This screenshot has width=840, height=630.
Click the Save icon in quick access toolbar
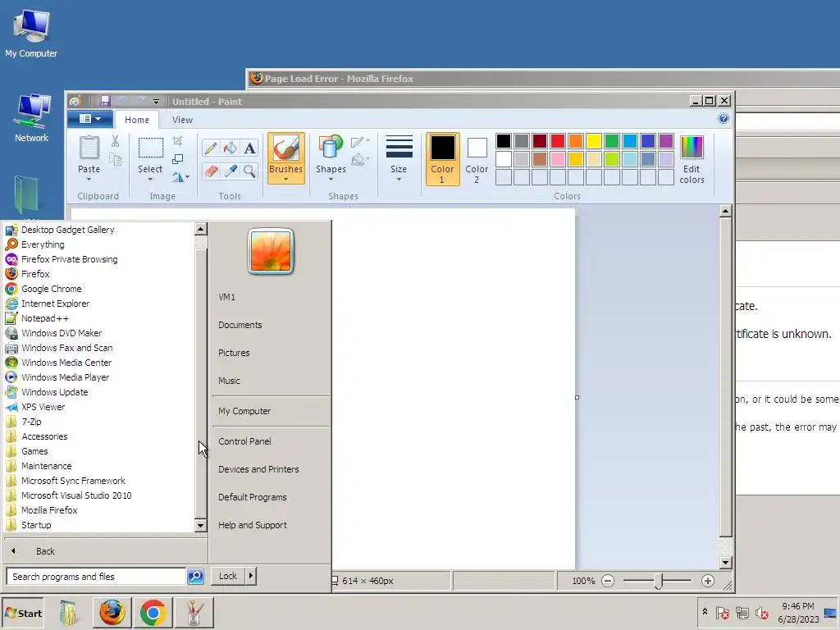[105, 101]
